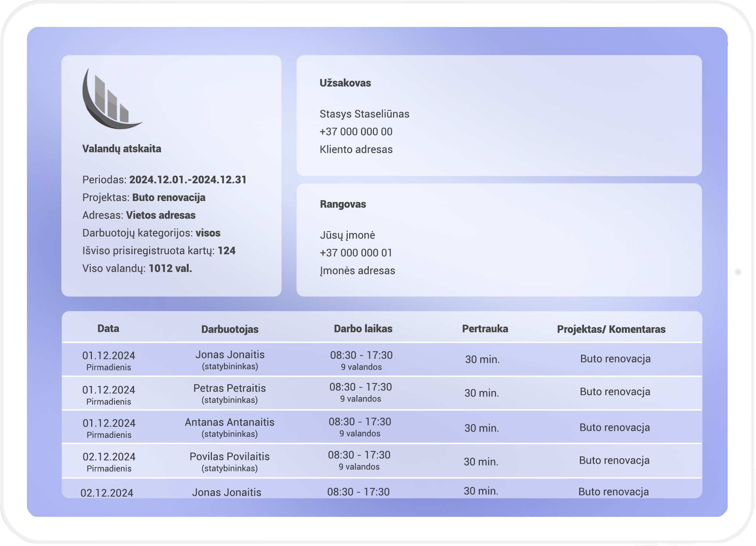Viewport: 756px width, 546px height.
Task: Click Jonas Jonaitis in first row
Action: click(230, 355)
